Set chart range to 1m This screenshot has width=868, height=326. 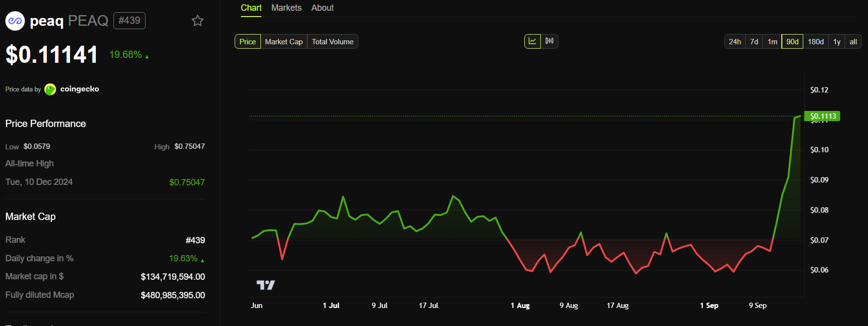[773, 41]
